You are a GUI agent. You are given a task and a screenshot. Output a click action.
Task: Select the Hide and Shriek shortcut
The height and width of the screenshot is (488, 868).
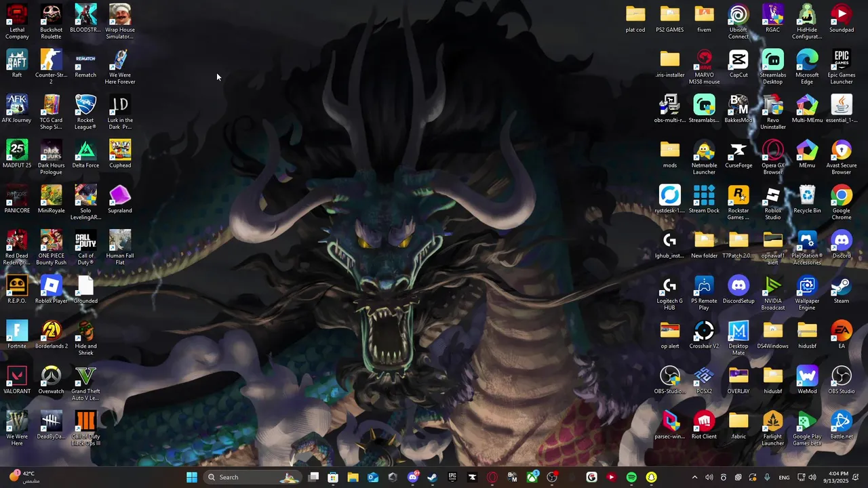(85, 338)
